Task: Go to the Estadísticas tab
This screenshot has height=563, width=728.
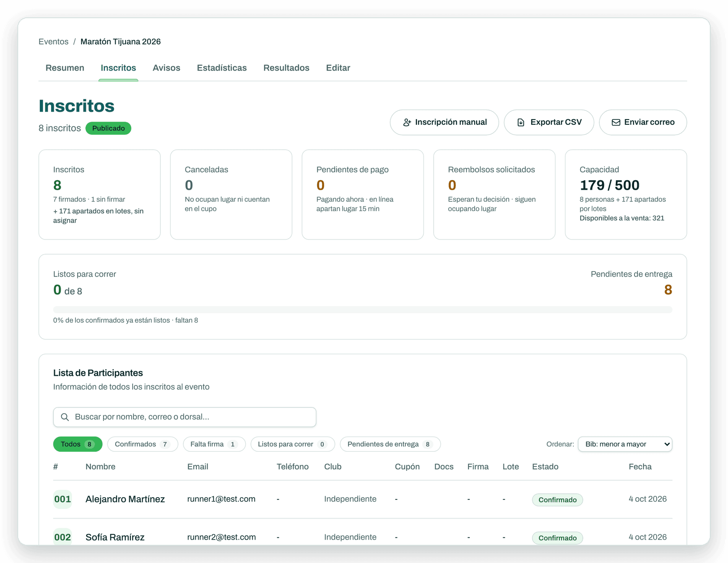Action: (222, 68)
